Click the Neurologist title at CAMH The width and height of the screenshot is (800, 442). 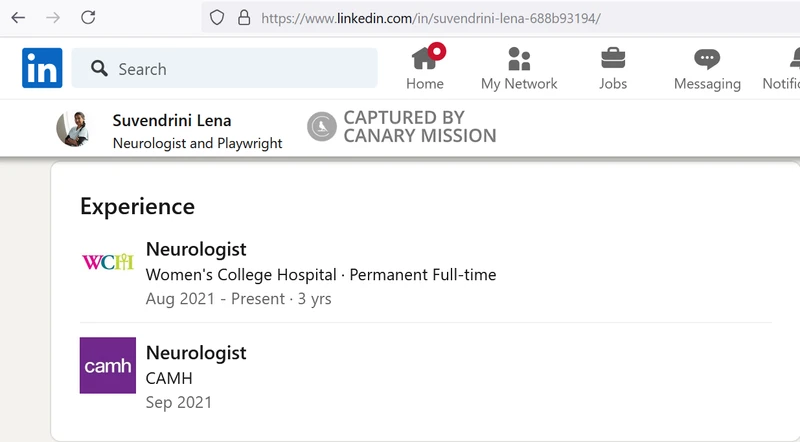pos(196,353)
